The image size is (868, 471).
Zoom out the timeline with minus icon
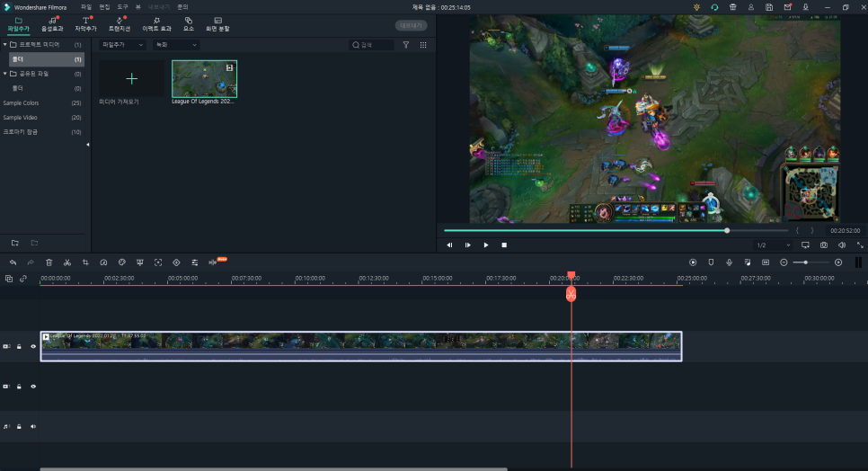tap(784, 262)
